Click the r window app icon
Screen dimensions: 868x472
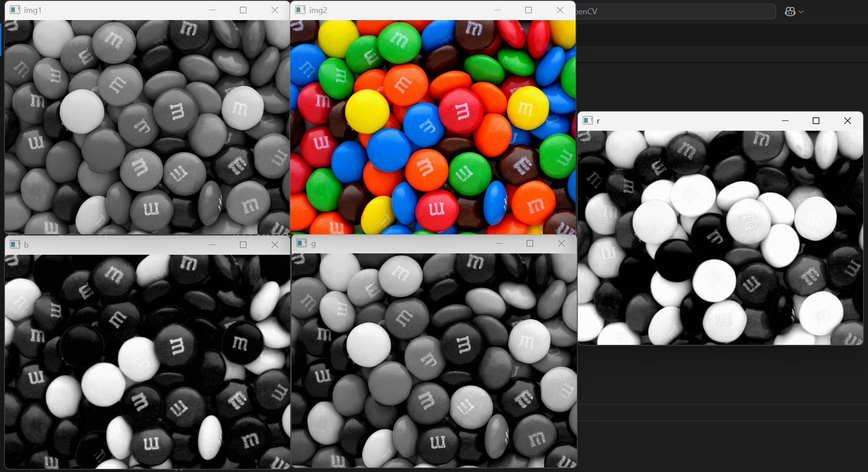pos(588,120)
